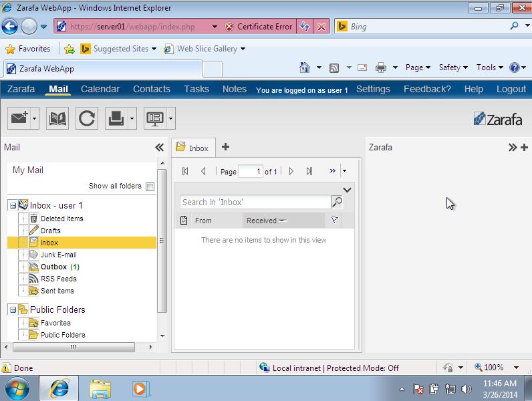Click the icon column header in list
This screenshot has width=532, height=401.
(x=184, y=221)
